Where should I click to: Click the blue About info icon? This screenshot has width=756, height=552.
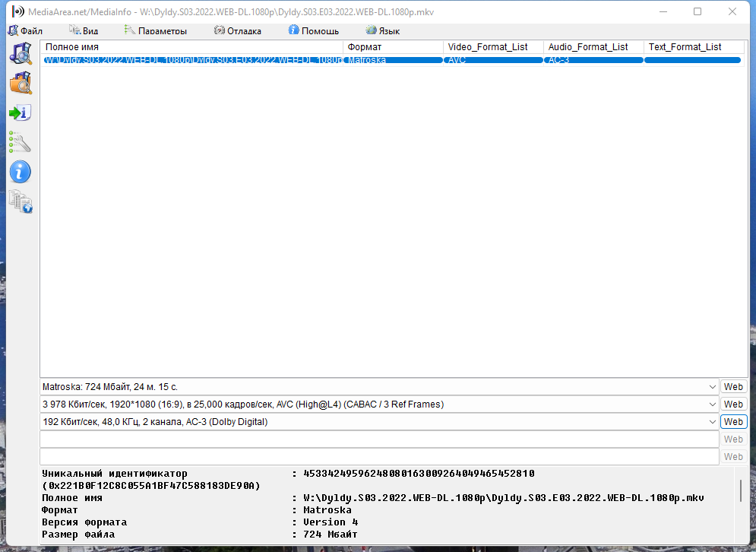coord(21,172)
